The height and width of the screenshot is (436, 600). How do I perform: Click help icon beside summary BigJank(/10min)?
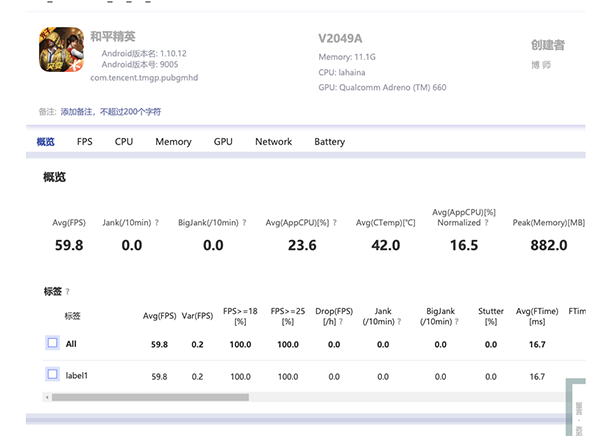pos(246,222)
